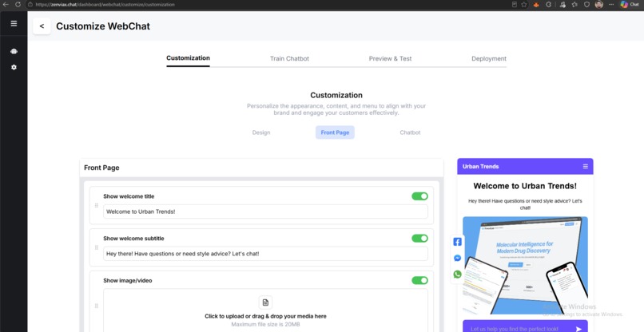This screenshot has height=332, width=644.
Task: Open the settings gear in the sidebar
Action: click(x=14, y=67)
